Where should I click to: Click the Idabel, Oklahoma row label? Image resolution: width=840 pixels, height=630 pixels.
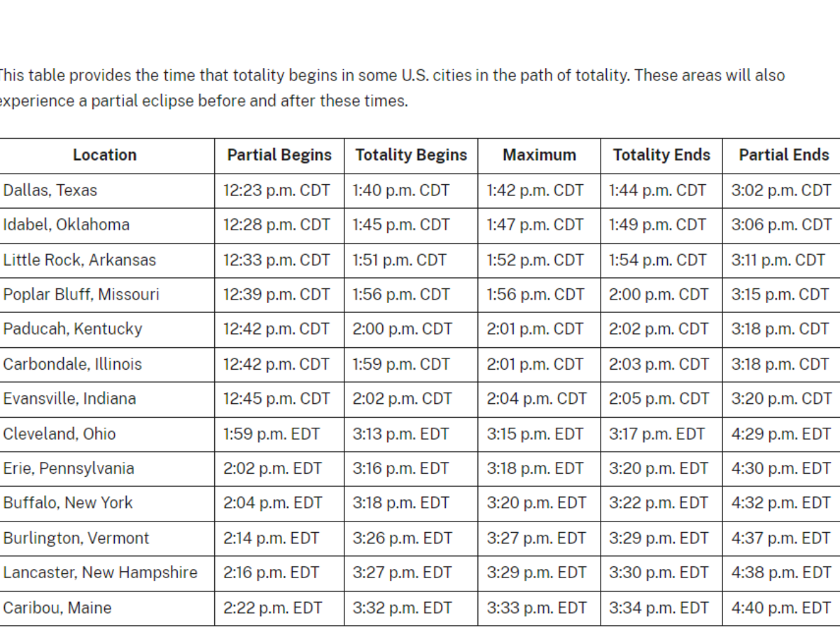66,225
